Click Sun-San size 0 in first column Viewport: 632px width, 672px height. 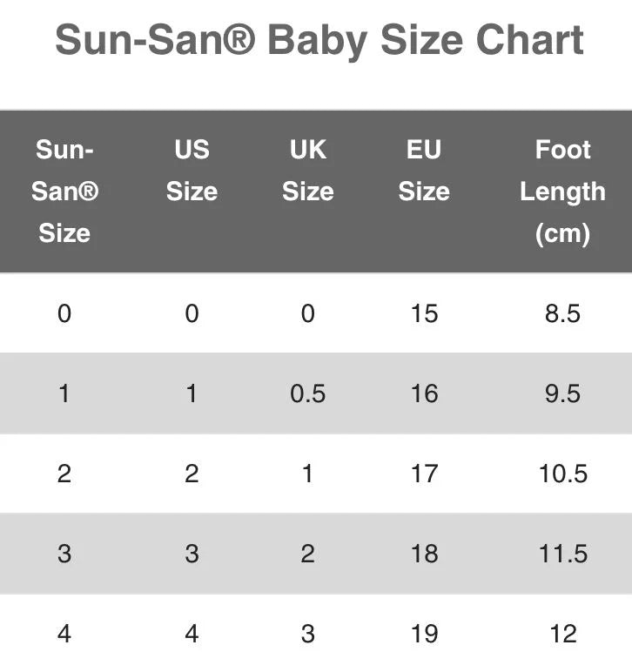point(64,313)
